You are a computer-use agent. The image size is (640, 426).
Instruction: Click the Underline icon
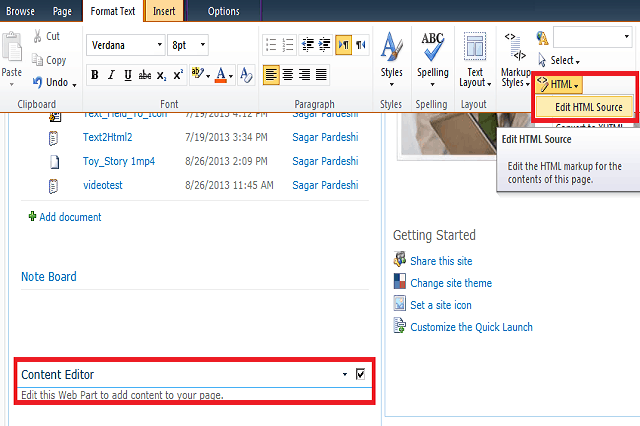[x=127, y=75]
